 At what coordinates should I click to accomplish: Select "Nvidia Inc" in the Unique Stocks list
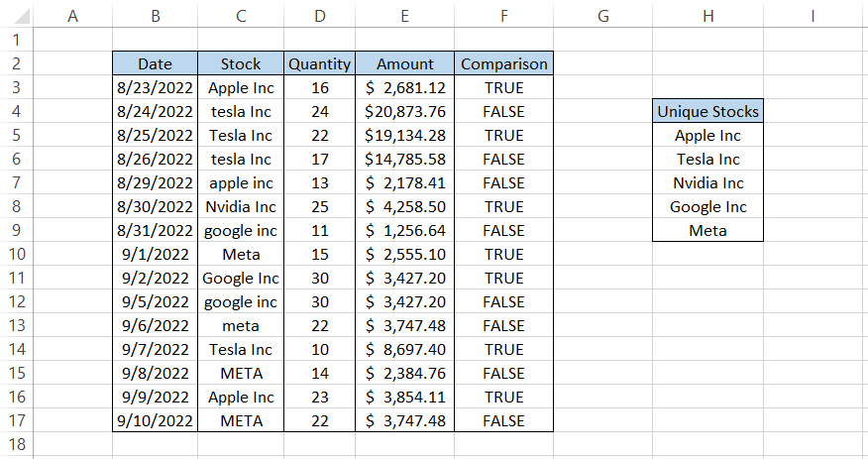[x=707, y=182]
